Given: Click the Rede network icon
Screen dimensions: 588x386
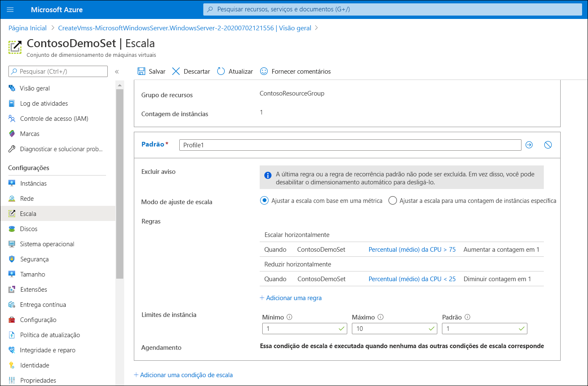Looking at the screenshot, I should (x=12, y=199).
